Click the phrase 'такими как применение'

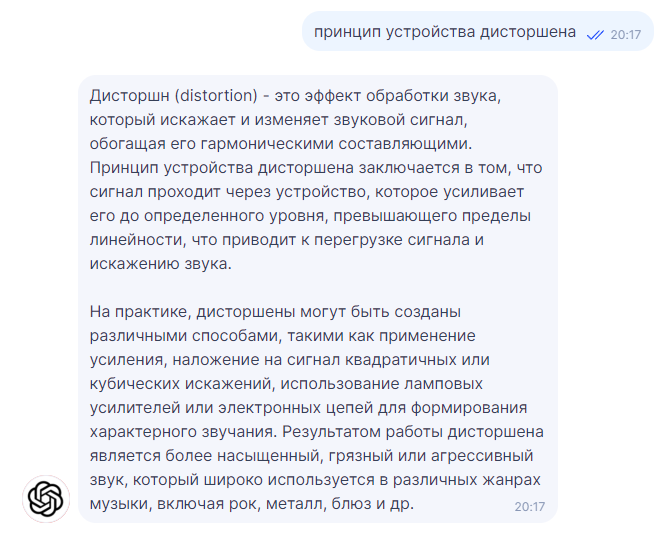tap(381, 336)
